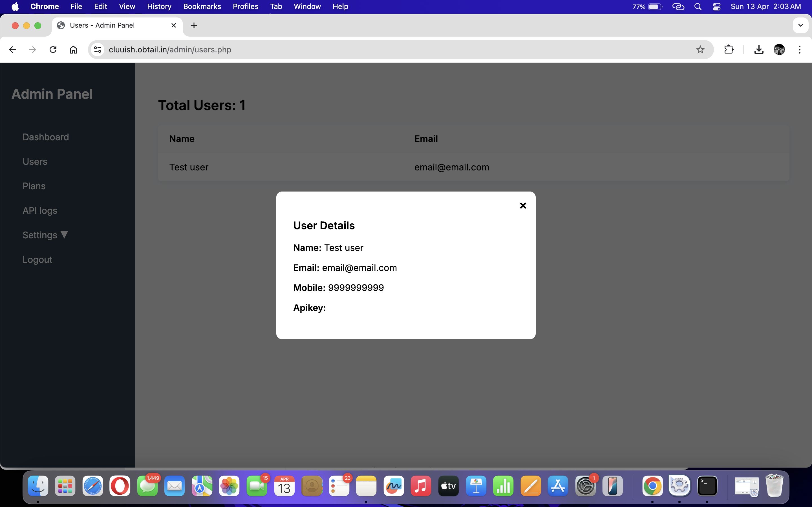Go to Dashboard in sidebar

click(46, 137)
